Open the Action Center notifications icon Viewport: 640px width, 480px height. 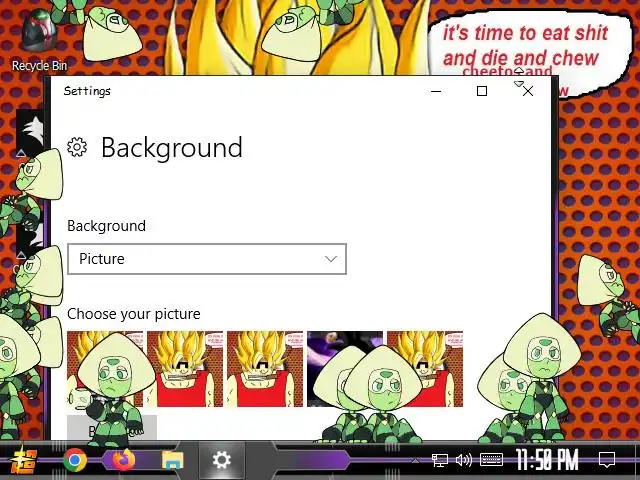(607, 460)
